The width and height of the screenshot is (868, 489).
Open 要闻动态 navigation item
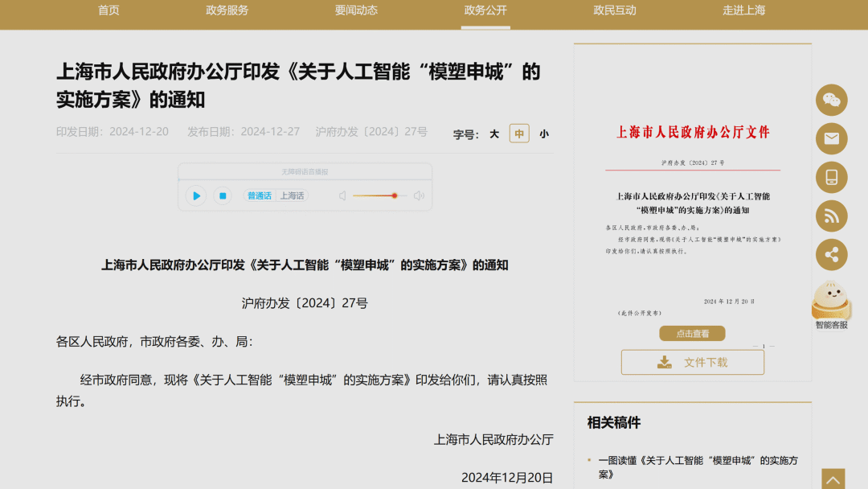(356, 10)
